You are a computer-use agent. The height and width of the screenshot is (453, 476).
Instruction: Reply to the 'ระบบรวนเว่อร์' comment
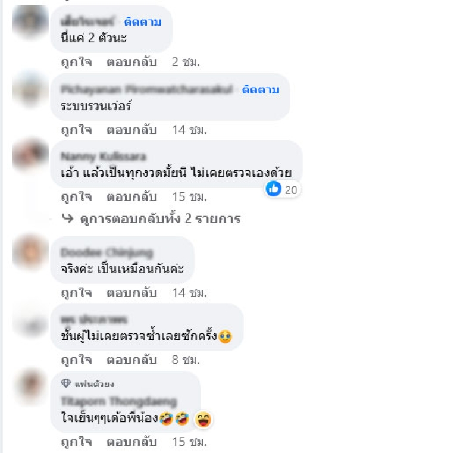131,130
